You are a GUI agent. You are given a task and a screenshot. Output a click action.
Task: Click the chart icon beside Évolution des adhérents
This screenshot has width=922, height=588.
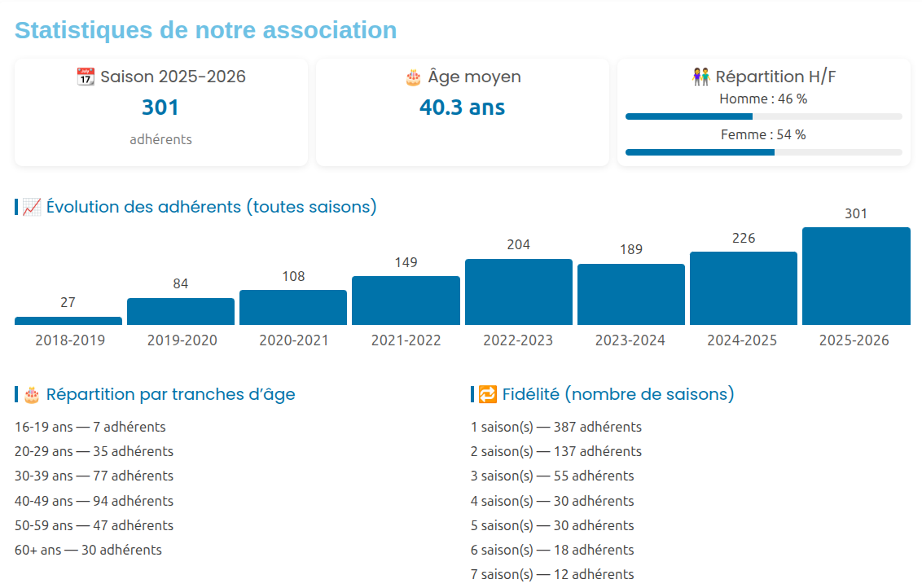32,207
